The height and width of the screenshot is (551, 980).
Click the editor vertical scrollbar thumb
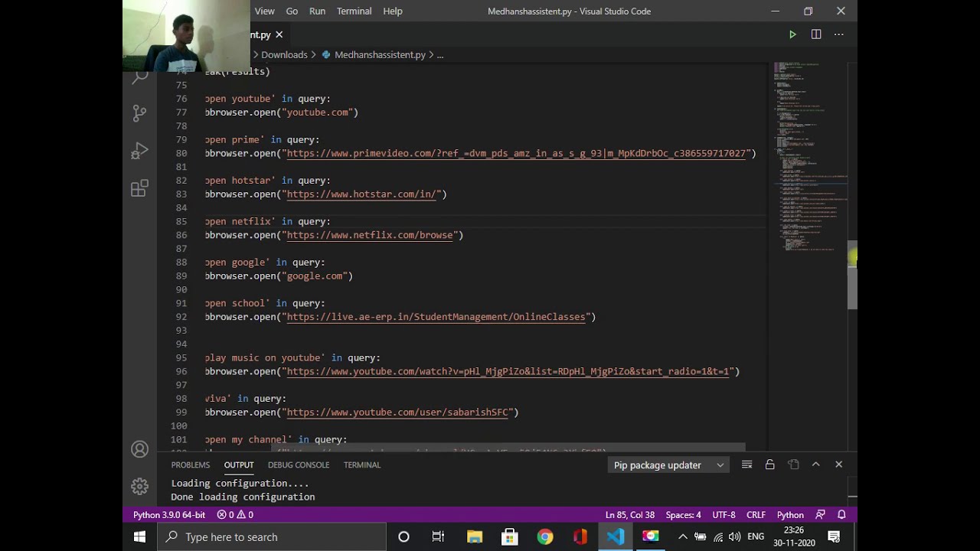(x=852, y=275)
